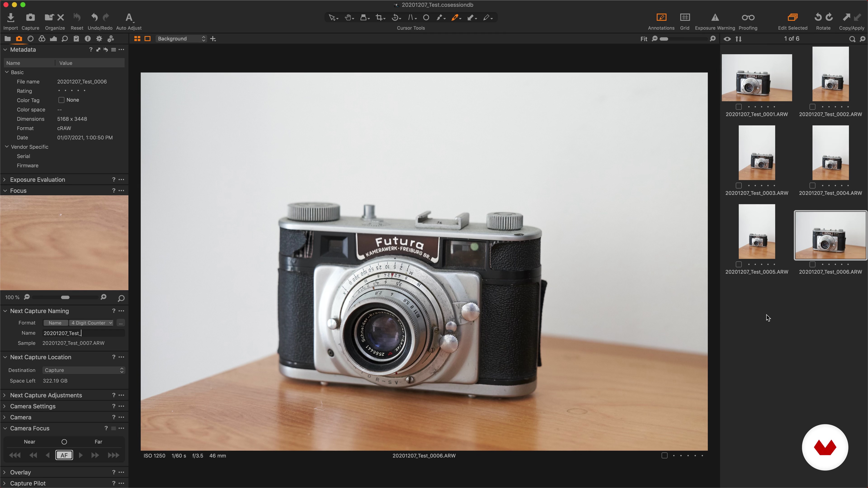868x488 pixels.
Task: Switch to single-image viewer mode
Action: (148, 39)
